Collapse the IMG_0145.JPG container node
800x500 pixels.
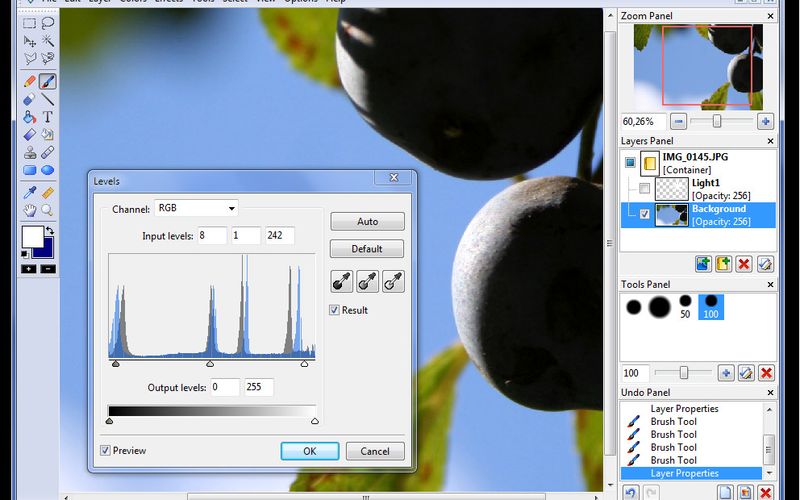pos(630,163)
